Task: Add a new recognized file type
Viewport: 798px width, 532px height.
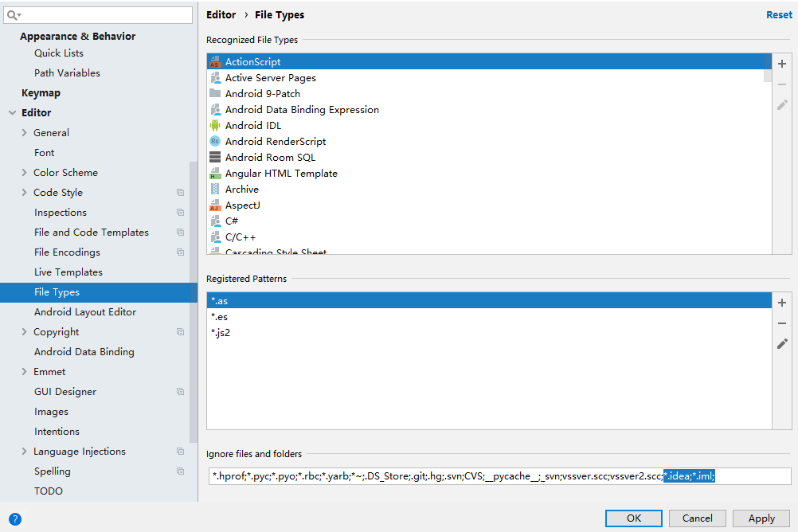Action: (x=782, y=64)
